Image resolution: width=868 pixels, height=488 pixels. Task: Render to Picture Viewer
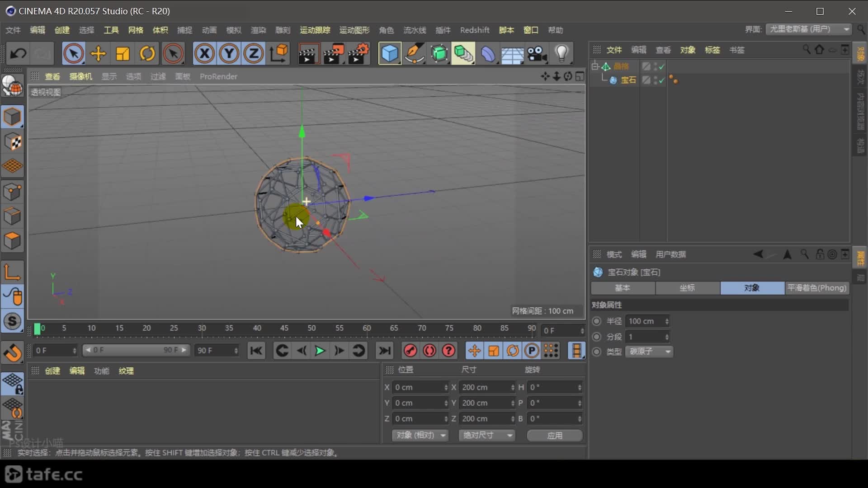334,54
